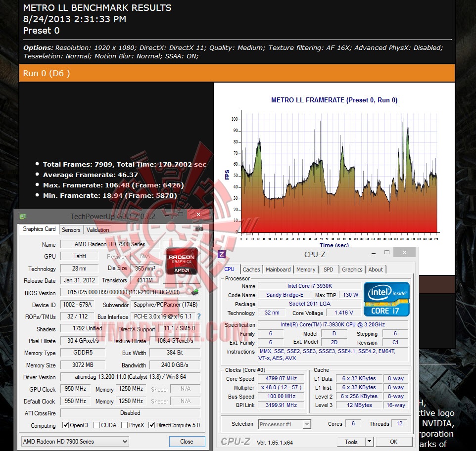Image resolution: width=476 pixels, height=451 pixels.
Task: Click the Max TDP 130 W value
Action: click(x=351, y=295)
